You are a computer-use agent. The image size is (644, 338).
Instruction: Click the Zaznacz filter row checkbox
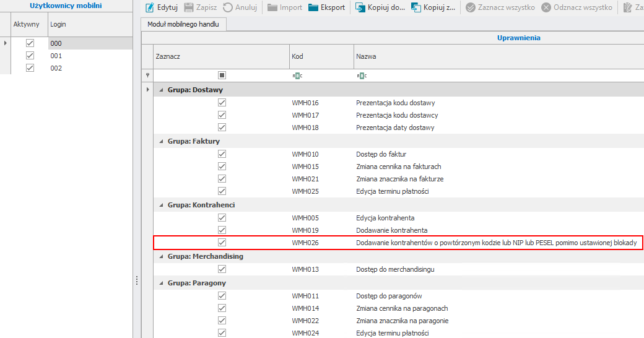(x=222, y=76)
